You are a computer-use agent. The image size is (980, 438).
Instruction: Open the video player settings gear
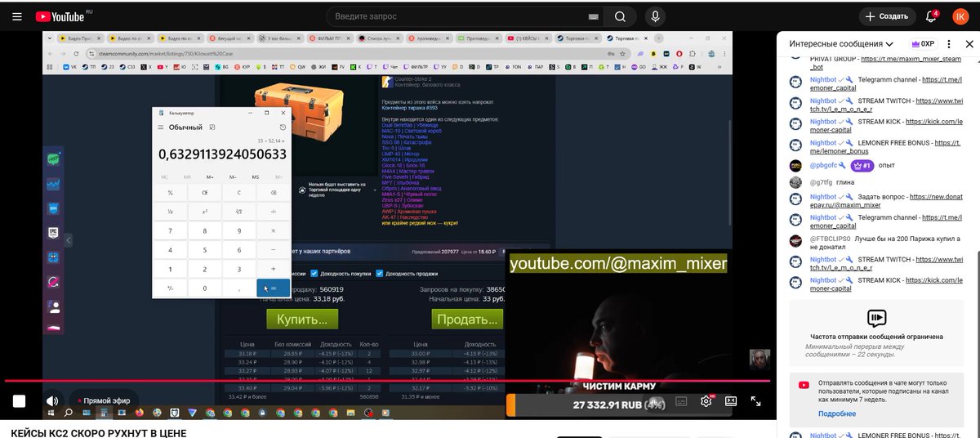706,401
